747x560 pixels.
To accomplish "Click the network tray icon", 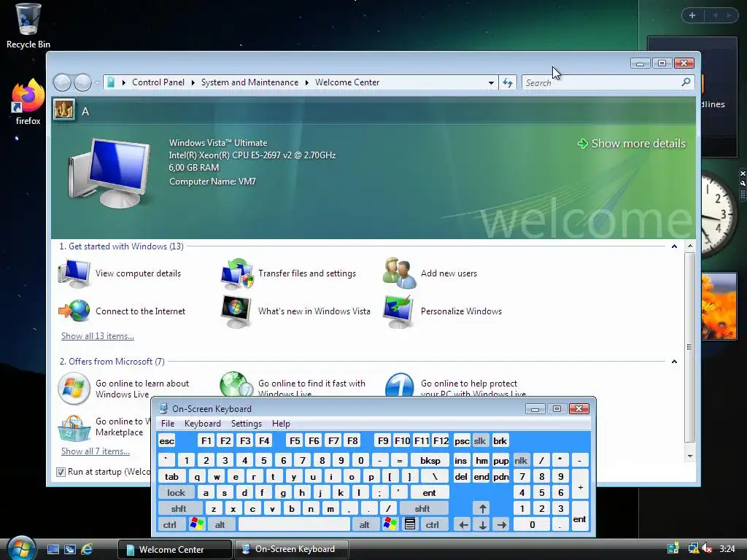I will [693, 548].
